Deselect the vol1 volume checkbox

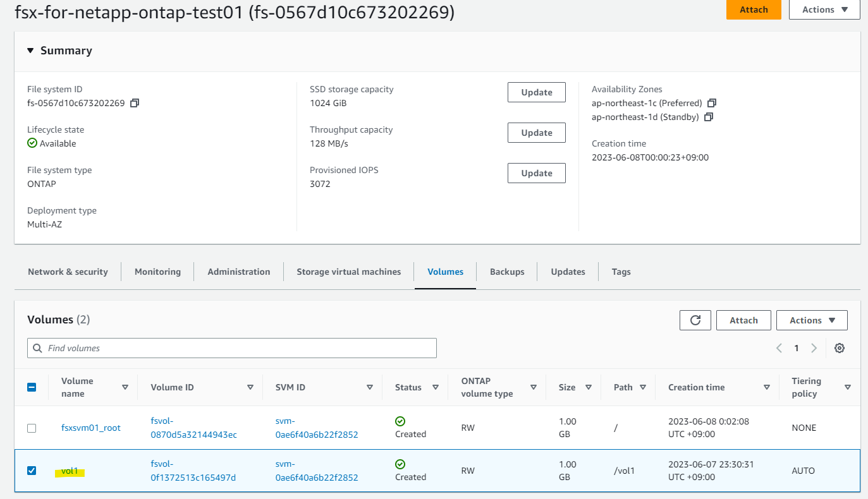point(32,471)
